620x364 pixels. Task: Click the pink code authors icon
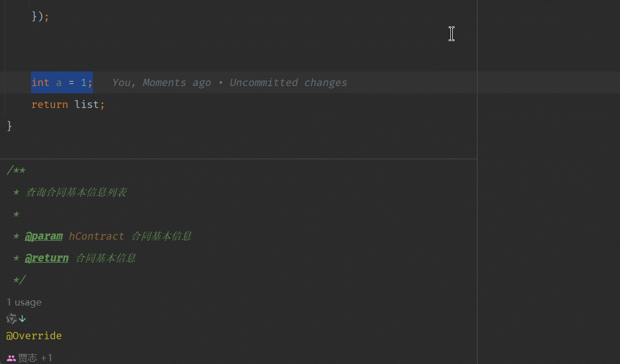11,358
